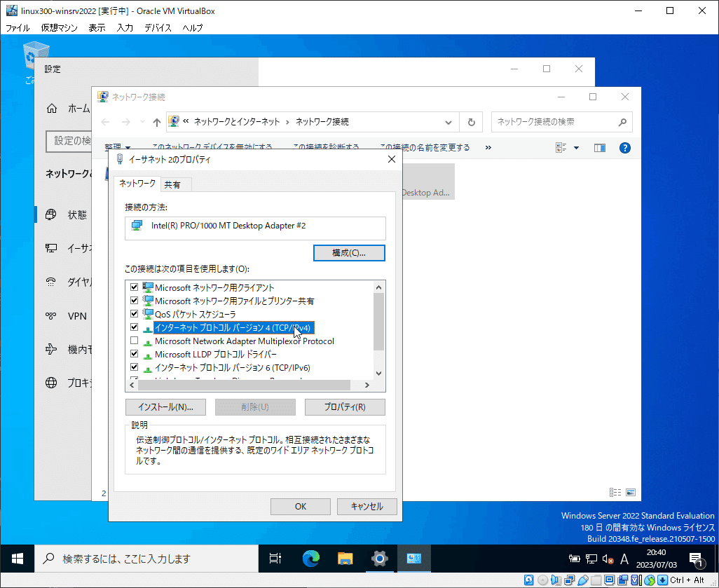The height and width of the screenshot is (588, 719).
Task: Click vertical scrollbar down arrow in items list
Action: click(378, 373)
